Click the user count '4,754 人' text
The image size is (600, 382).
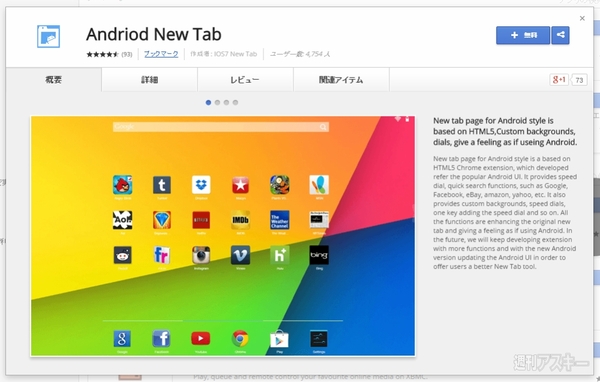pyautogui.click(x=318, y=54)
